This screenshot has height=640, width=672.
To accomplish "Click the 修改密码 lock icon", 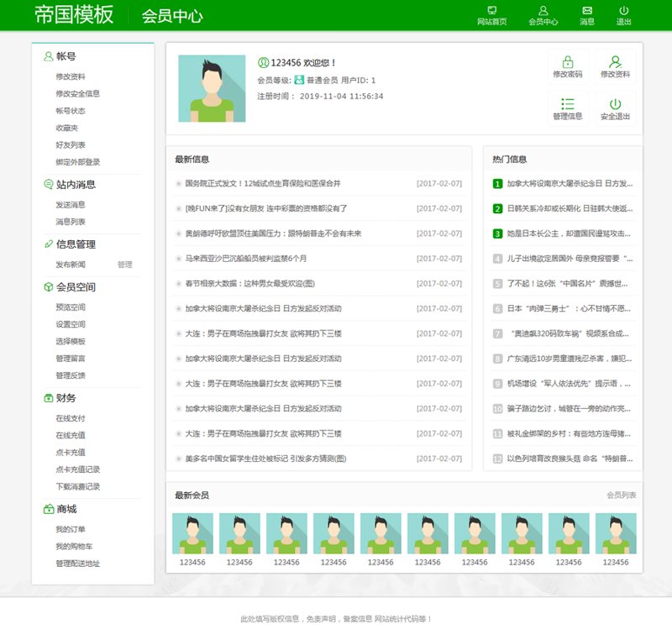I will (x=568, y=61).
